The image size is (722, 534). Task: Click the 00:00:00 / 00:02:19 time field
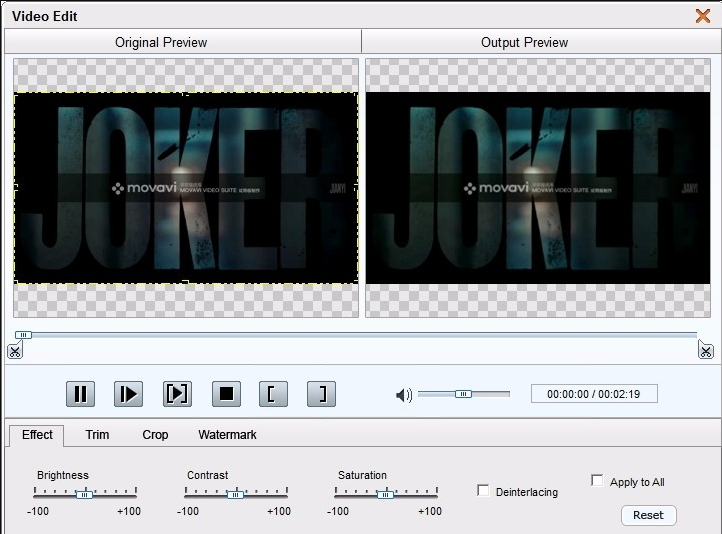tap(594, 394)
